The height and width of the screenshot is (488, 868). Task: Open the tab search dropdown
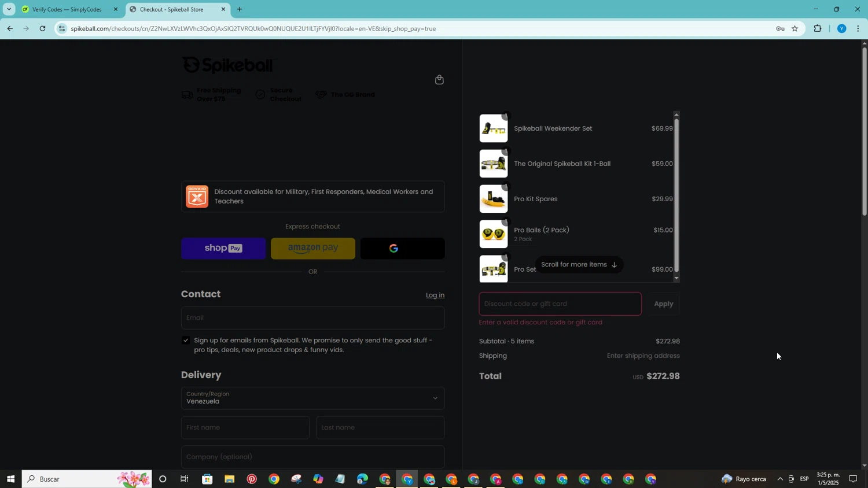[x=9, y=9]
